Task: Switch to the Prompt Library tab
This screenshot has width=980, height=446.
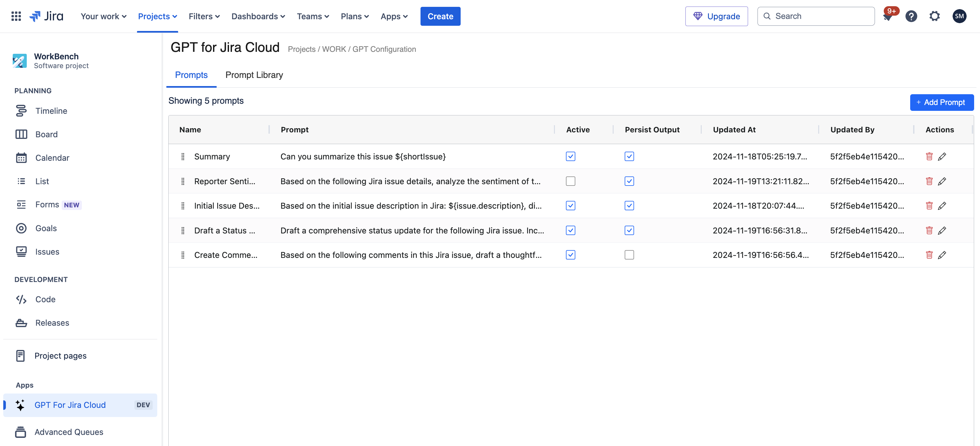Action: [x=254, y=75]
